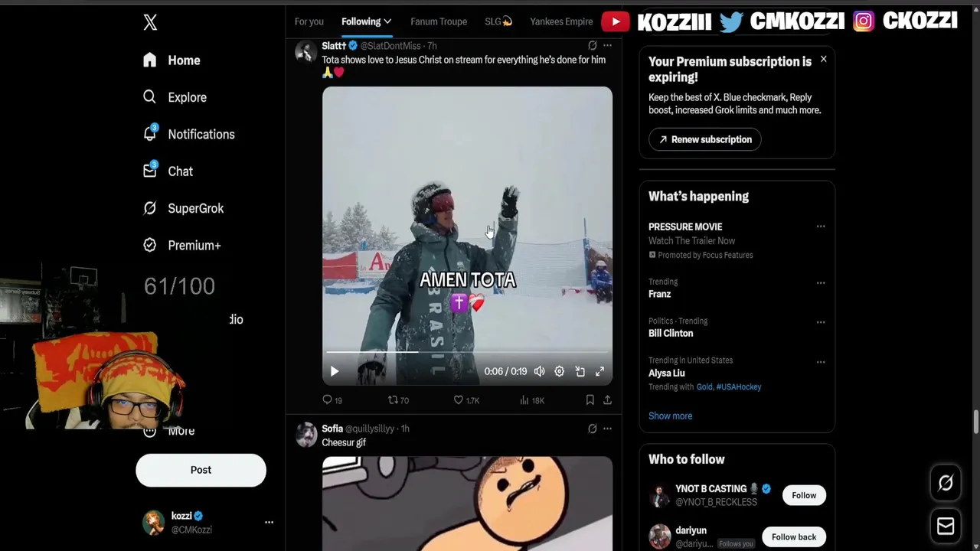Image resolution: width=980 pixels, height=551 pixels.
Task: Bookmark the Slatt video post
Action: tap(590, 400)
